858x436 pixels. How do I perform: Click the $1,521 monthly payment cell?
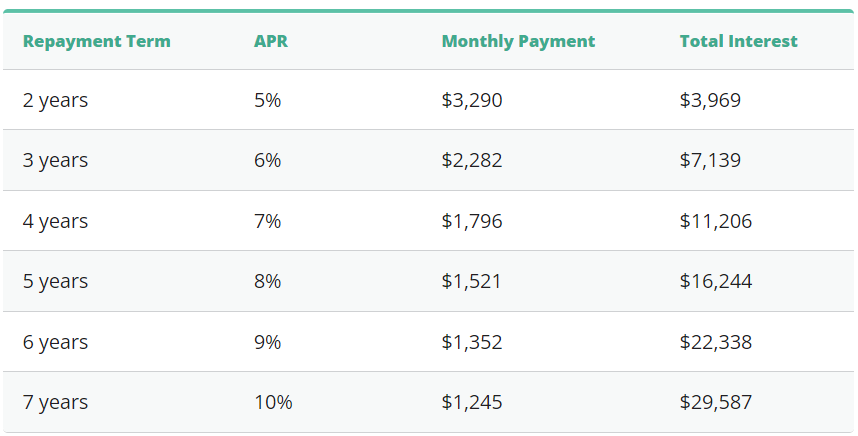(471, 281)
